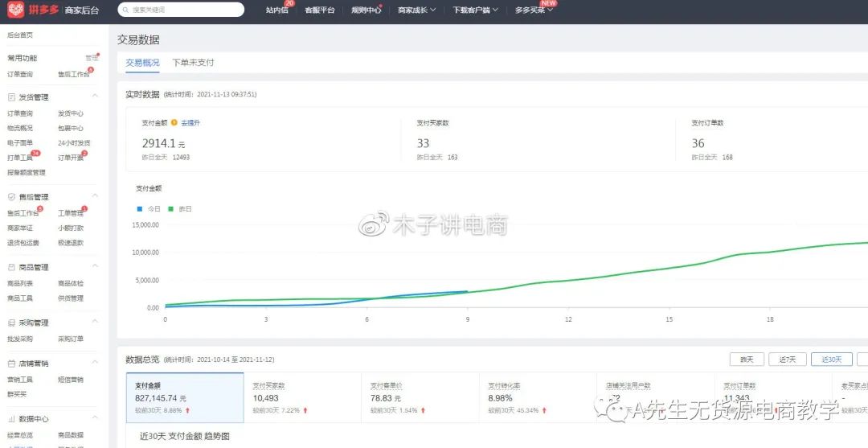Collapse the 售后管理 section chevron
Screen dimensions: 868x448
tap(95, 195)
